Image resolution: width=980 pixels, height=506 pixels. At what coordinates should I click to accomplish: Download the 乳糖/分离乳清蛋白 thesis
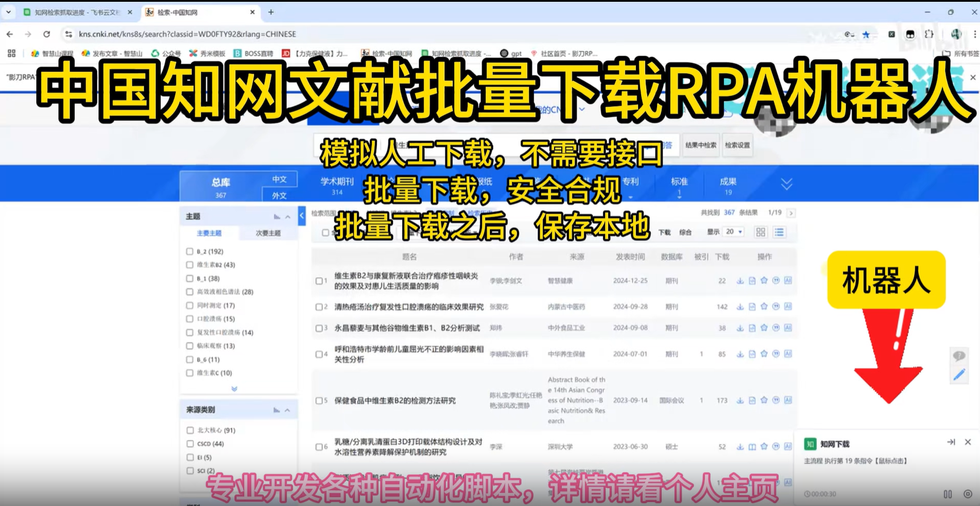(x=740, y=447)
